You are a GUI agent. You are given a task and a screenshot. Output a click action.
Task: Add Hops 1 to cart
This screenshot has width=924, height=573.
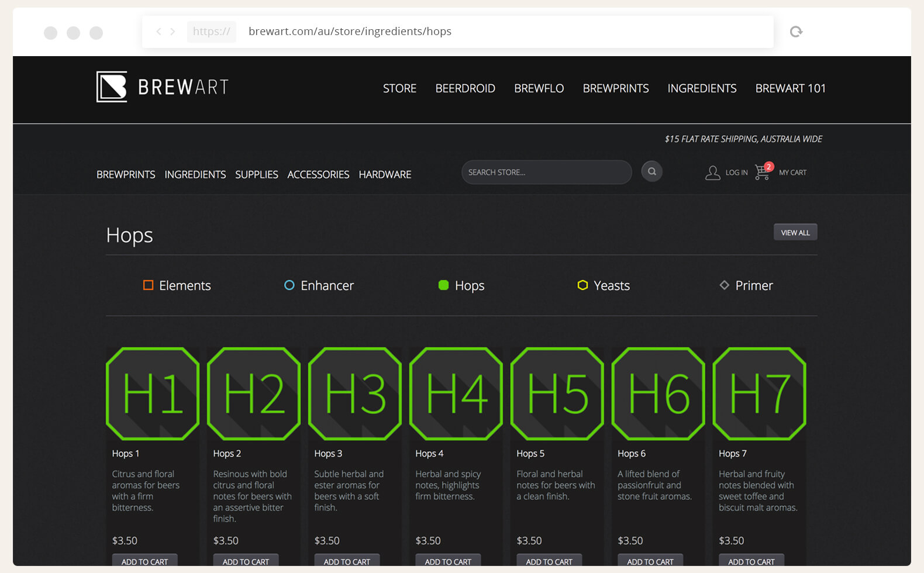[144, 560]
